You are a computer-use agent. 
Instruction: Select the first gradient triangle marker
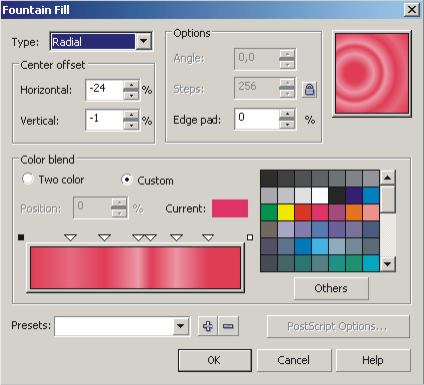[71, 237]
